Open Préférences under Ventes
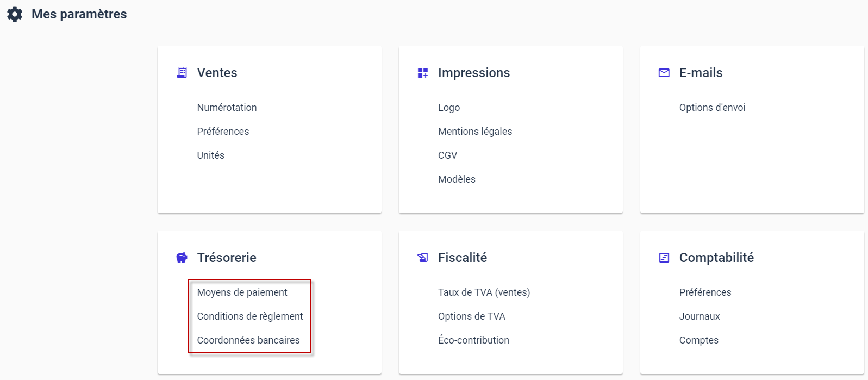Viewport: 868px width, 380px height. coord(223,132)
